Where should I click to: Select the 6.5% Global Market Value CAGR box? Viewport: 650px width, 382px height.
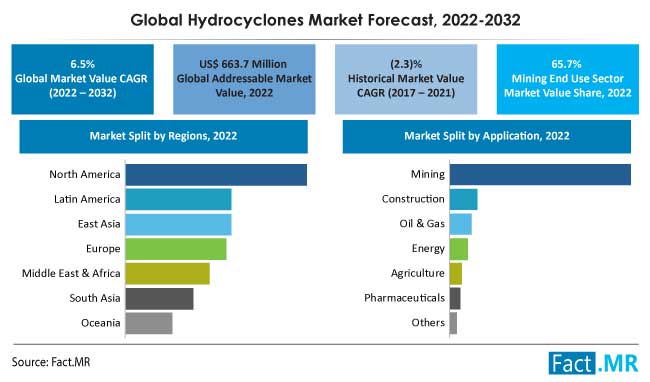pyautogui.click(x=82, y=79)
